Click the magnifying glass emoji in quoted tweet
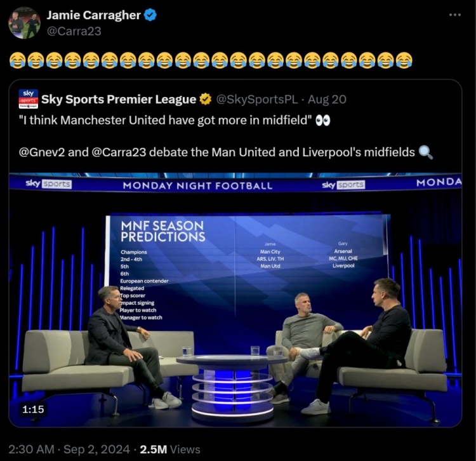This screenshot has width=476, height=461. pyautogui.click(x=426, y=152)
